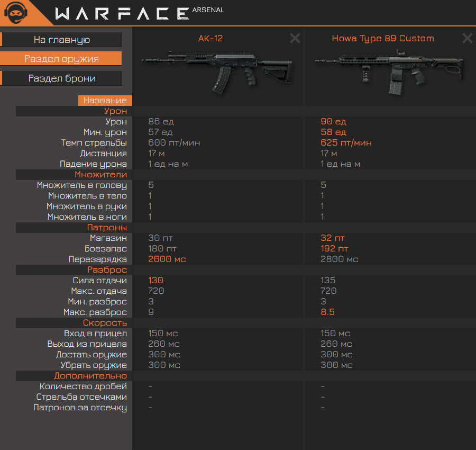Click the AK-12 rifle image
476x450 pixels.
217,71
